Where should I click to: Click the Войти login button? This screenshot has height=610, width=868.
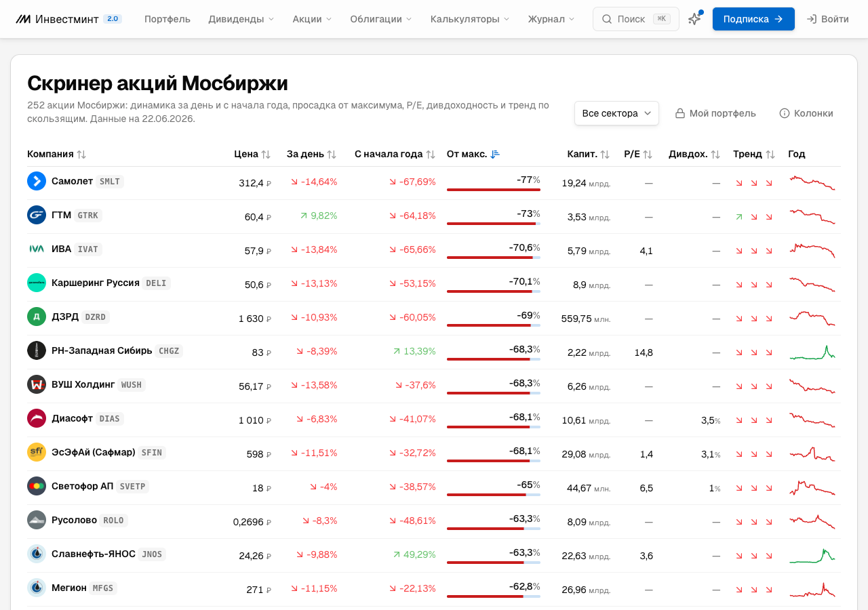point(827,19)
